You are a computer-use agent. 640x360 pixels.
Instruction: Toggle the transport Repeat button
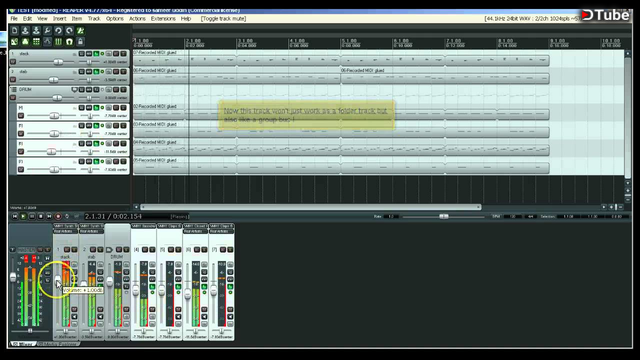(67, 216)
